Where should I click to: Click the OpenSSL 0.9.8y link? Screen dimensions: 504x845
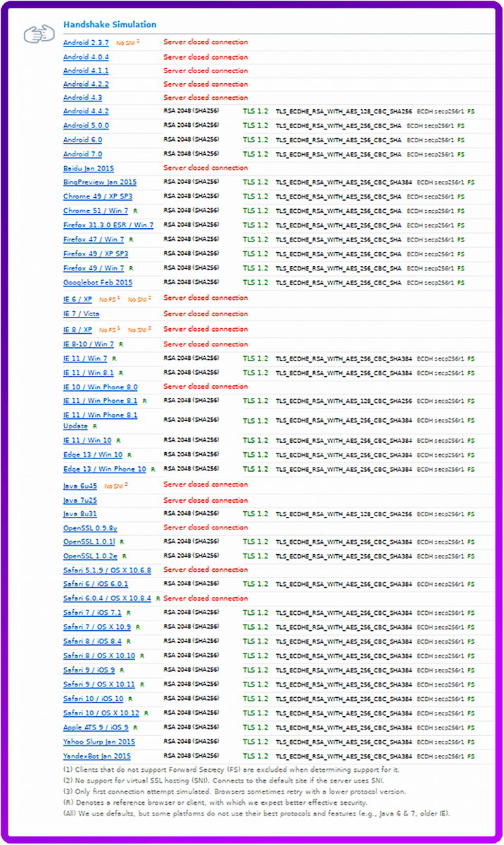[90, 528]
